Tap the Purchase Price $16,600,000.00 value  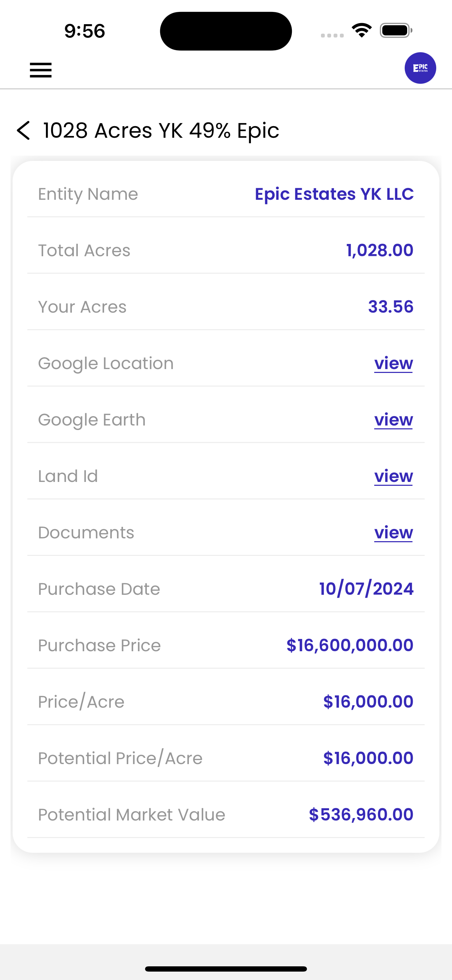point(350,645)
